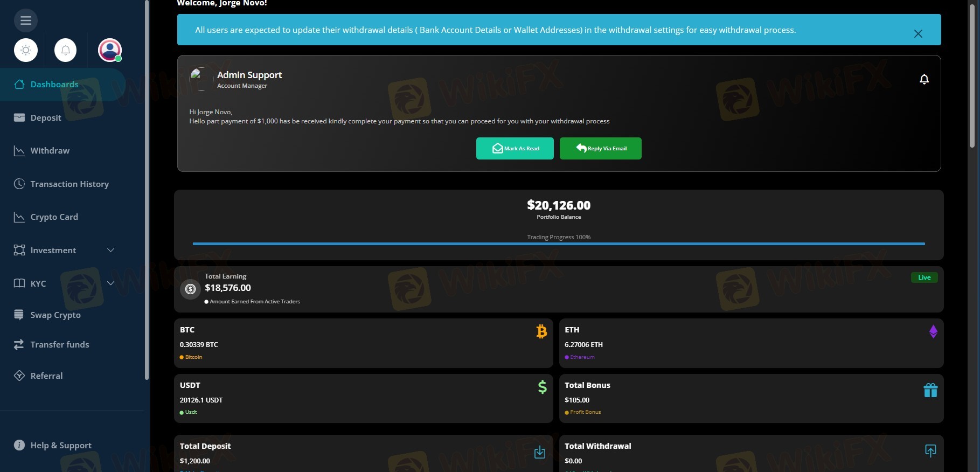
Task: Open the Referral page
Action: pyautogui.click(x=47, y=376)
